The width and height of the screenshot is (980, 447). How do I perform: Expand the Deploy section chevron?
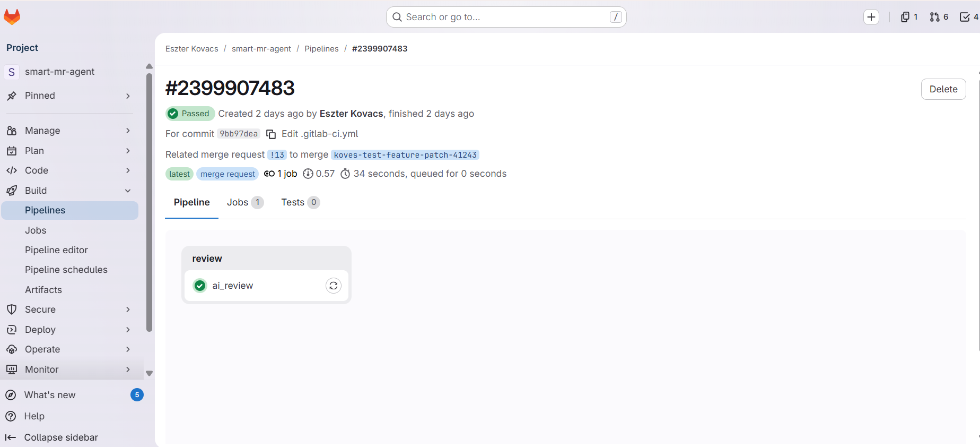pos(128,330)
